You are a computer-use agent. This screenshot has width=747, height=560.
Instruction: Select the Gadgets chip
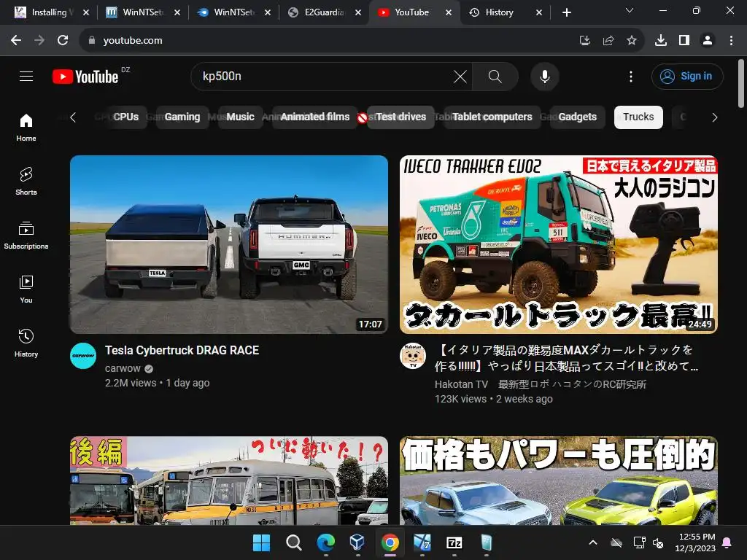click(578, 117)
